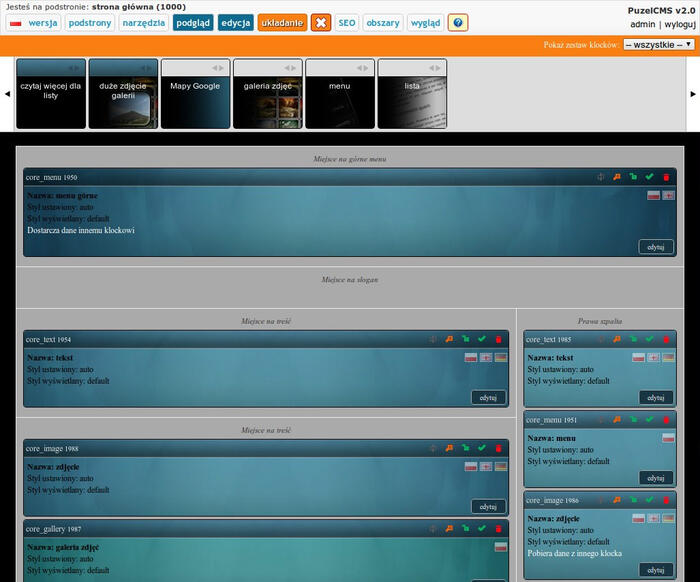700x582 pixels.
Task: Select German flag on core_text 1954 block
Action: pos(500,357)
